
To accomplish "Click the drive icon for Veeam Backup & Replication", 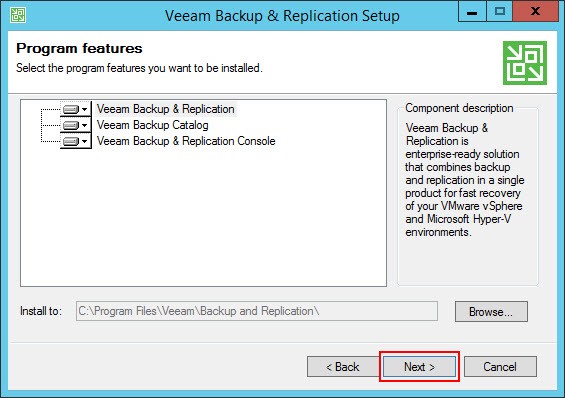I will 71,109.
